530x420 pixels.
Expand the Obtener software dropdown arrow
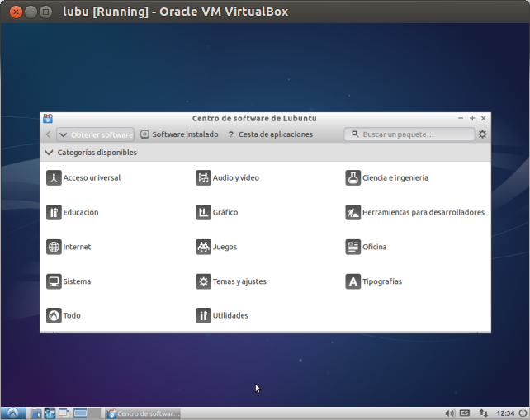(63, 134)
